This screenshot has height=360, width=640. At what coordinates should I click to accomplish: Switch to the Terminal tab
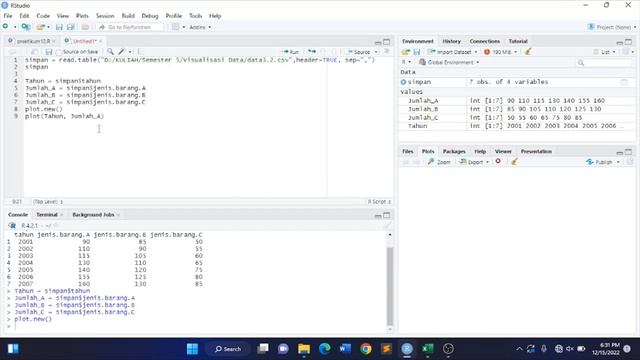[47, 215]
